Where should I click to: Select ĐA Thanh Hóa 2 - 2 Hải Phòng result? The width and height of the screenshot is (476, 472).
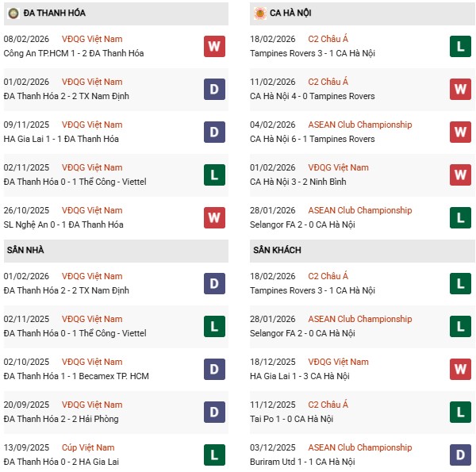coord(66,419)
